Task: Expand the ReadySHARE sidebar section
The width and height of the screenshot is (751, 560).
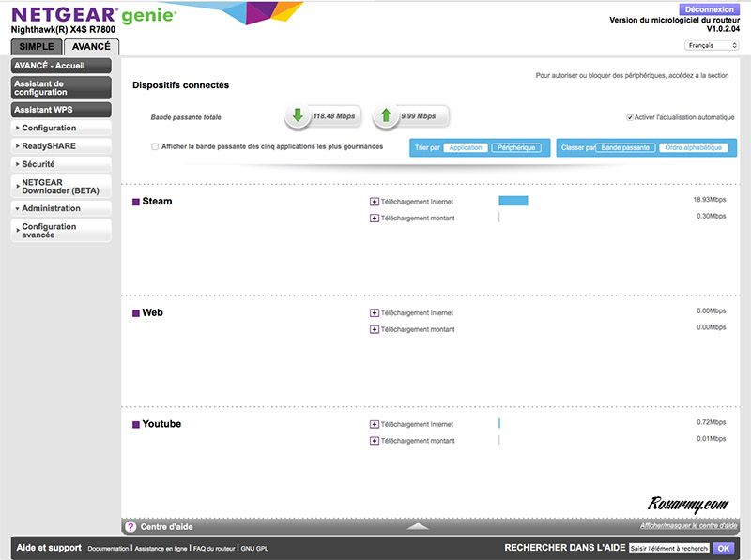Action: (61, 145)
